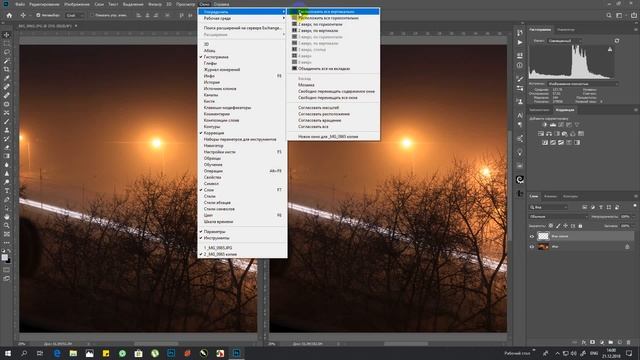Switch to Каналы tab in Layers panel
640x360 pixels.
[550, 196]
